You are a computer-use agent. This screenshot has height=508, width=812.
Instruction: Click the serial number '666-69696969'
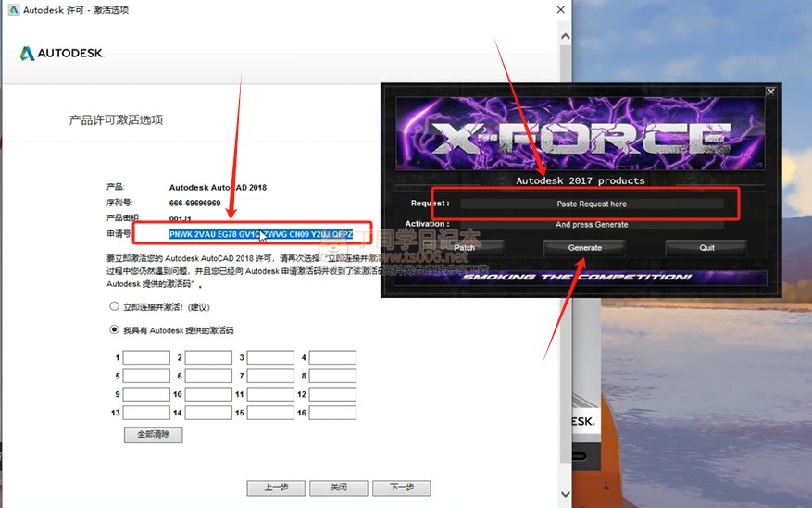click(194, 203)
